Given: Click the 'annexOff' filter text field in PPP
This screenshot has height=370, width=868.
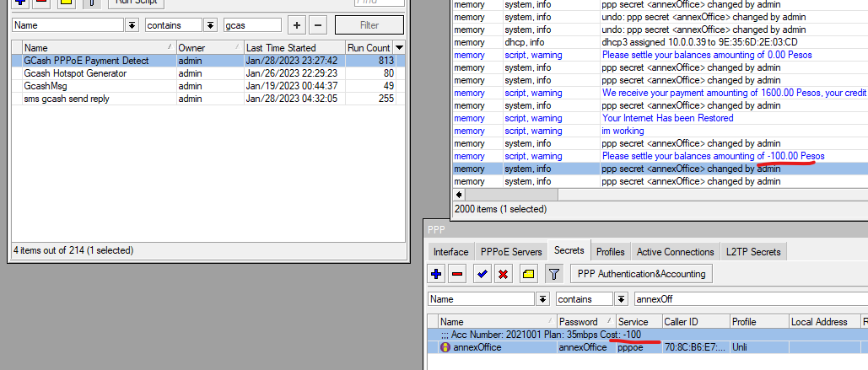Looking at the screenshot, I should pos(751,299).
